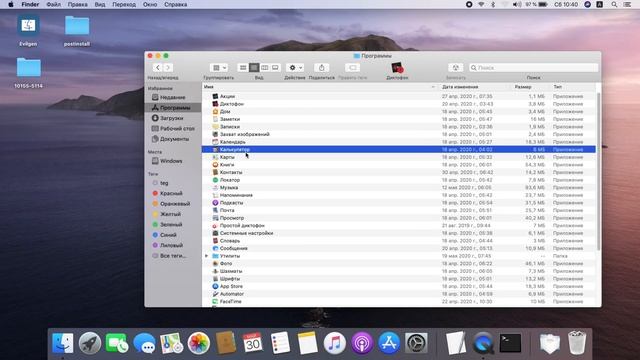Select the Заметки app row
The width and height of the screenshot is (640, 360).
click(399, 119)
